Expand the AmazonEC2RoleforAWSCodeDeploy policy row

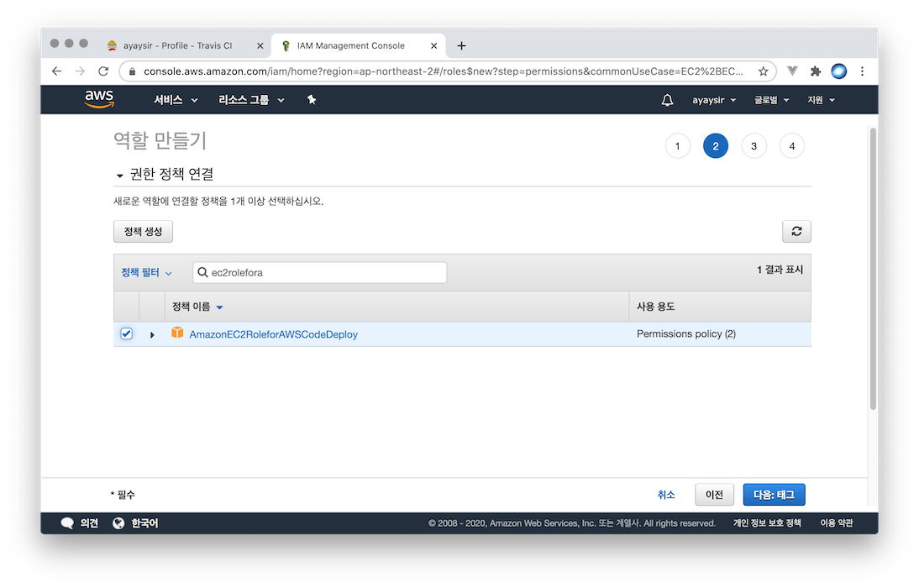coord(152,334)
